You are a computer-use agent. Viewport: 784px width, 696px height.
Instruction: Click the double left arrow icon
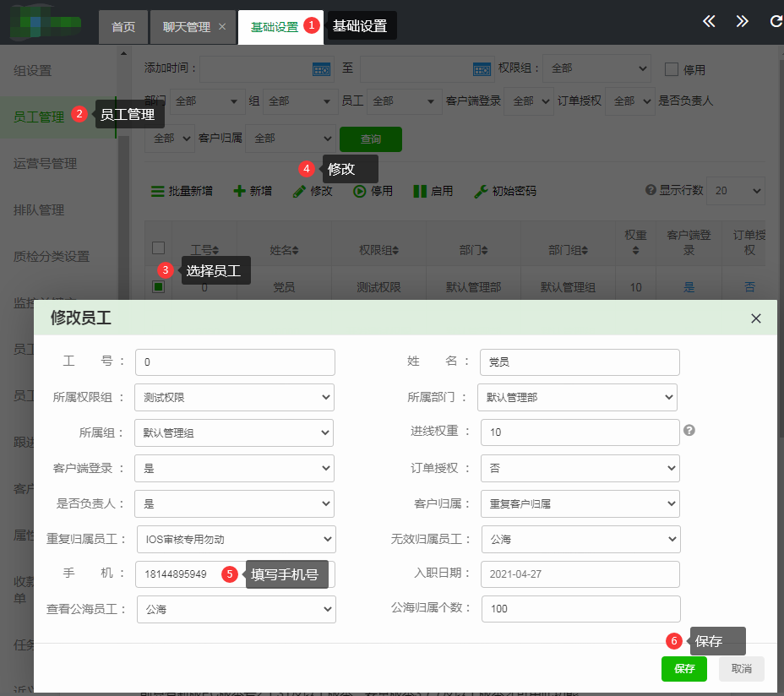(710, 22)
